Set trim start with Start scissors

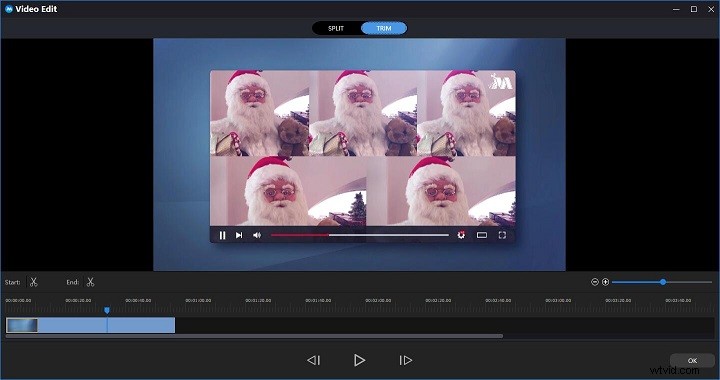(x=34, y=282)
